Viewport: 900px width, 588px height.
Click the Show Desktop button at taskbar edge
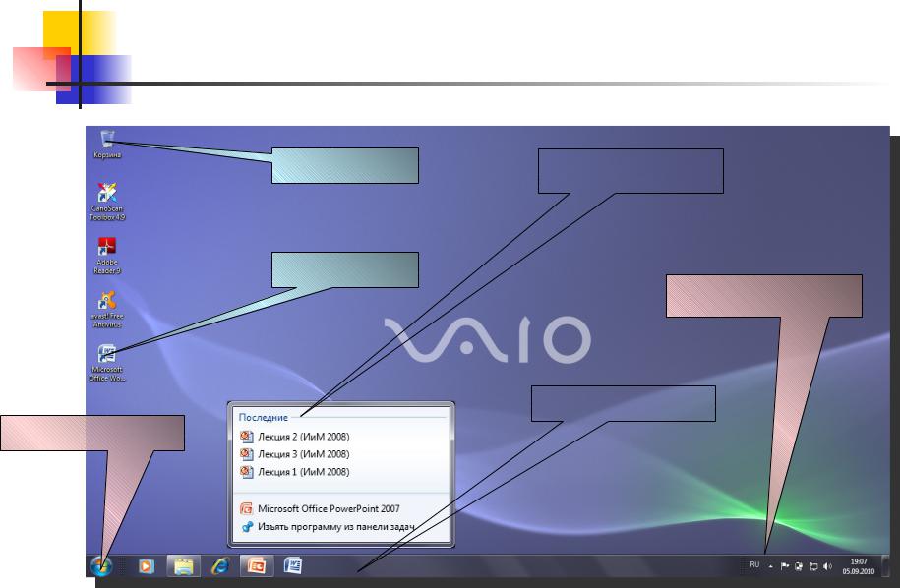[x=885, y=566]
